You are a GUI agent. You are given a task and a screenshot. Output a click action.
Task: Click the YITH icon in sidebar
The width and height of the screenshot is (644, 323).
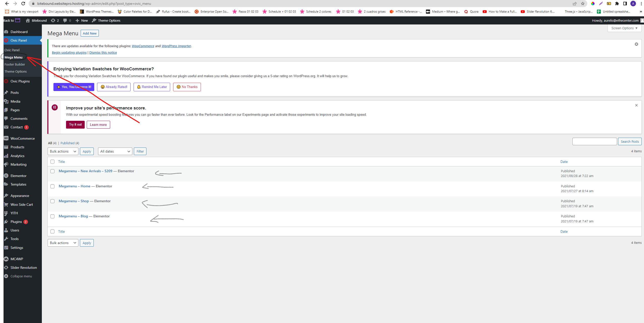[x=6, y=213]
